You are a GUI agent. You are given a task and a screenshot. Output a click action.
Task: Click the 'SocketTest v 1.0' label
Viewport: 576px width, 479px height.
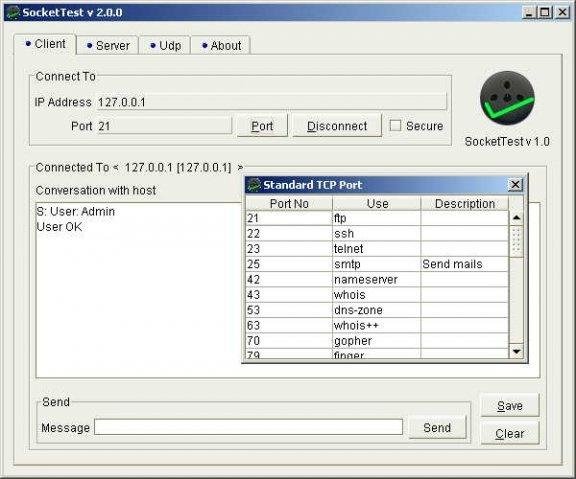507,141
